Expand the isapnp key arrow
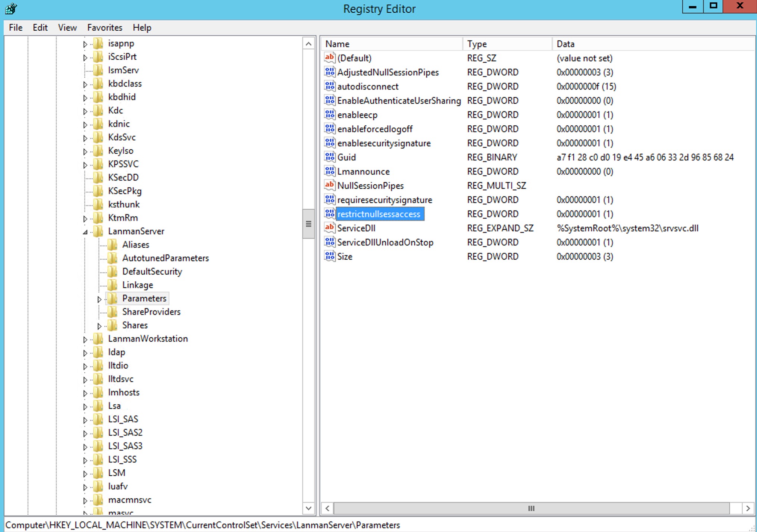 85,44
